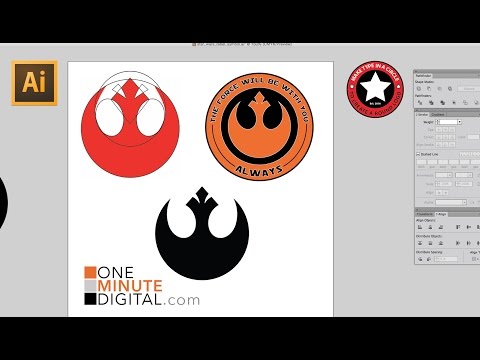
Task: Select the Projecting Cap stroke option
Action: pos(452,130)
